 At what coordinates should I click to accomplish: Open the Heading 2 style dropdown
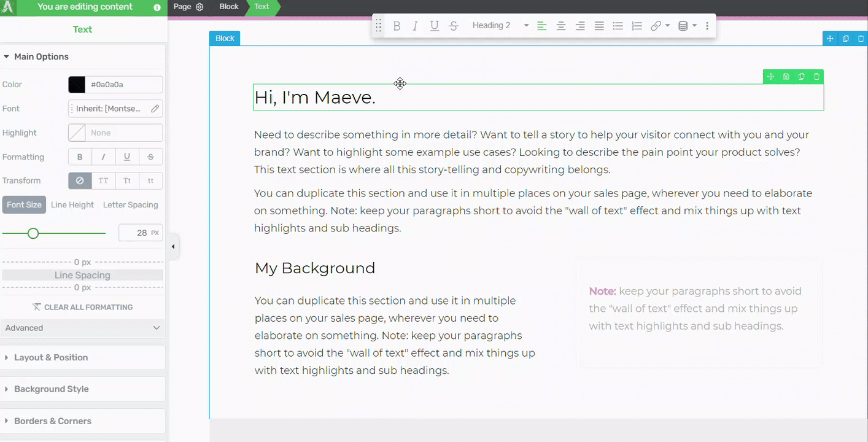(500, 26)
